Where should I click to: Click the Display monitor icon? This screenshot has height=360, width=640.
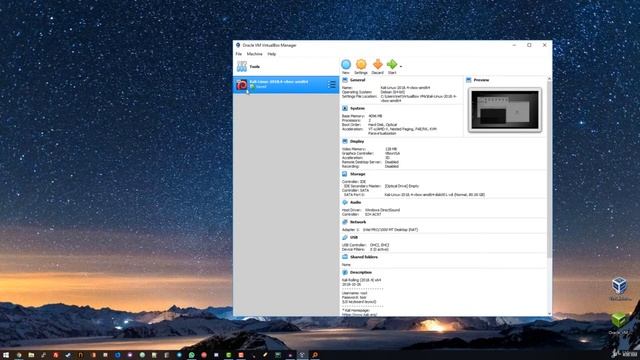coord(345,141)
